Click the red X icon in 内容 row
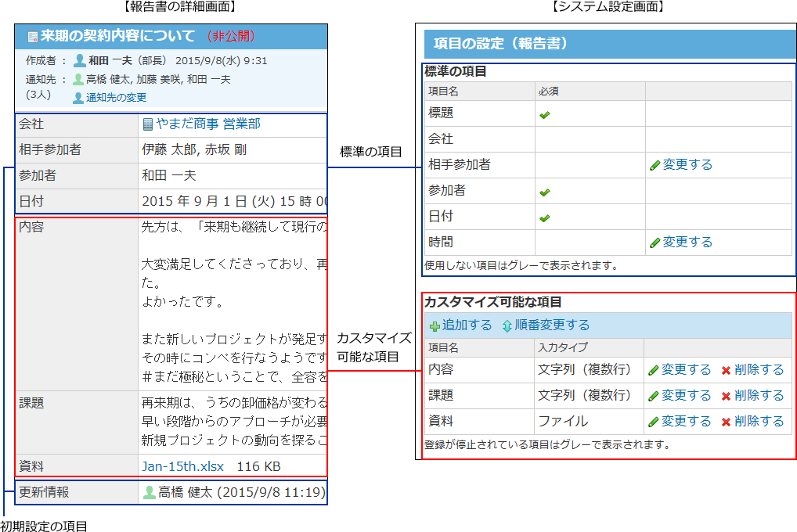Viewport: 797px width, 532px height. (726, 370)
